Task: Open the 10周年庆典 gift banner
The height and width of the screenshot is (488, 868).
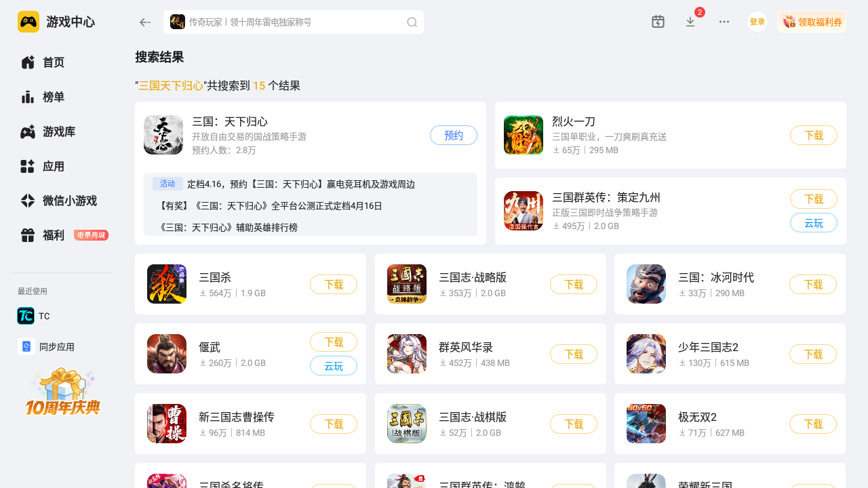Action: coord(63,392)
